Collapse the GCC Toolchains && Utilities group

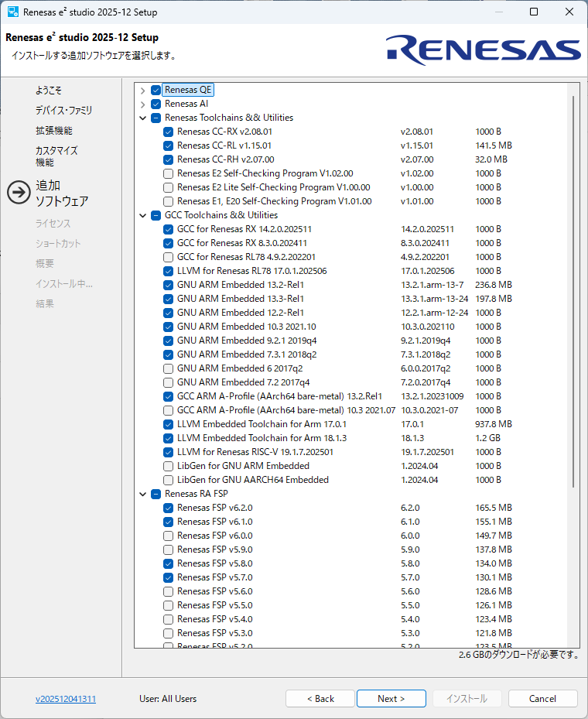(x=143, y=215)
